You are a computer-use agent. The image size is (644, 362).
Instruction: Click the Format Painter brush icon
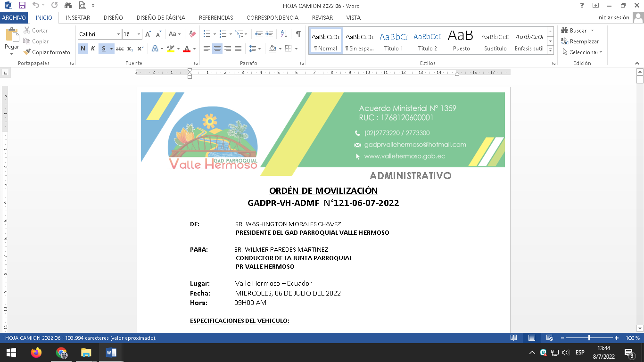[x=27, y=52]
